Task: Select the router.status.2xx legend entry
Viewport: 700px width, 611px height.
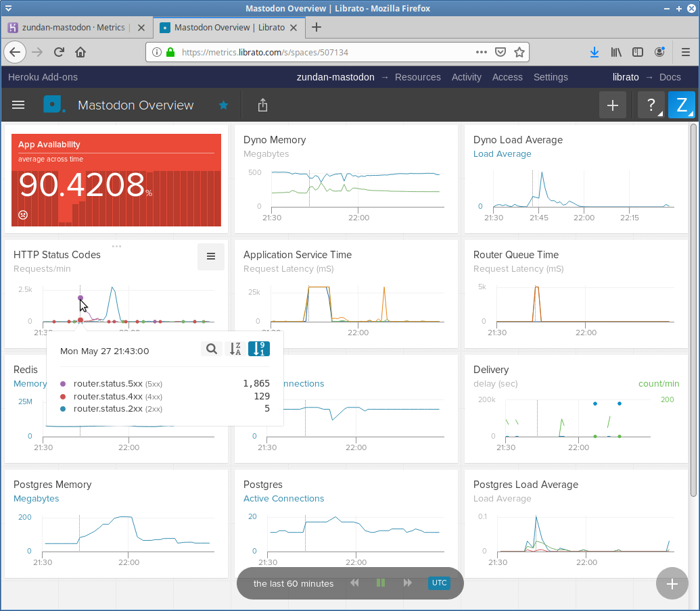Action: pos(165,408)
